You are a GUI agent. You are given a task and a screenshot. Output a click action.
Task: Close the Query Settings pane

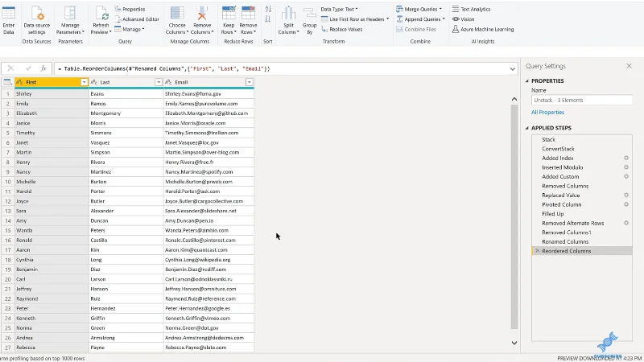[629, 66]
